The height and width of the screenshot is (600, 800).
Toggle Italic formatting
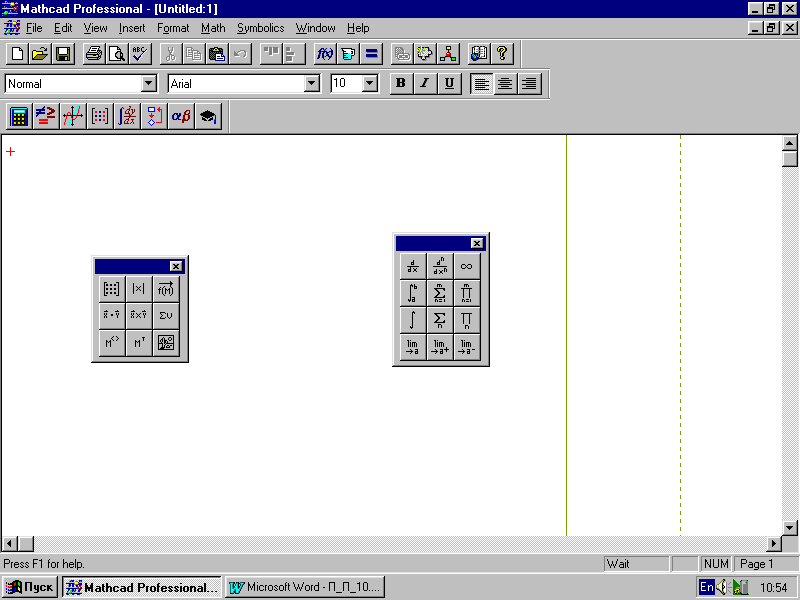pos(424,84)
